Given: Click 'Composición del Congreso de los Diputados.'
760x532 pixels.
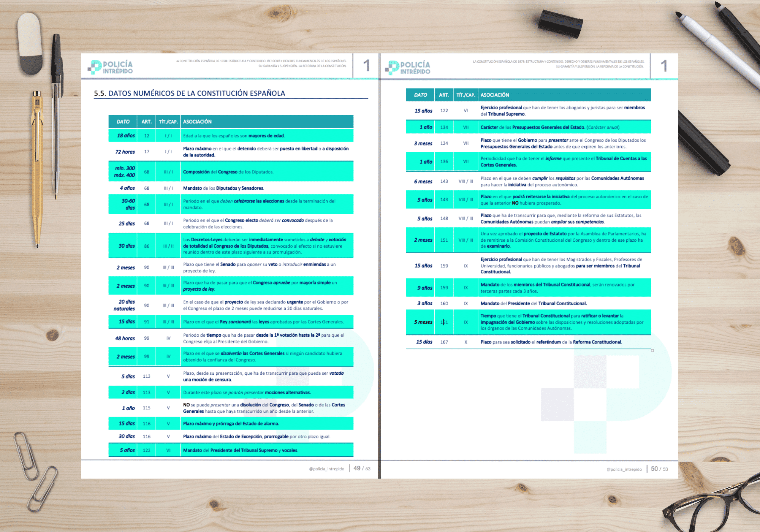Looking at the screenshot, I should [x=228, y=172].
